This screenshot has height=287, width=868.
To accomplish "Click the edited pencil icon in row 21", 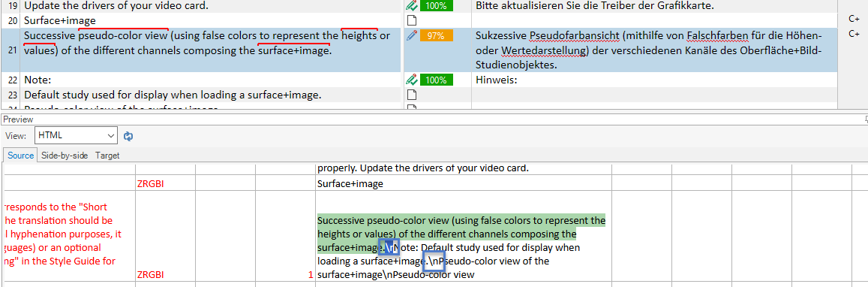I will coord(412,35).
